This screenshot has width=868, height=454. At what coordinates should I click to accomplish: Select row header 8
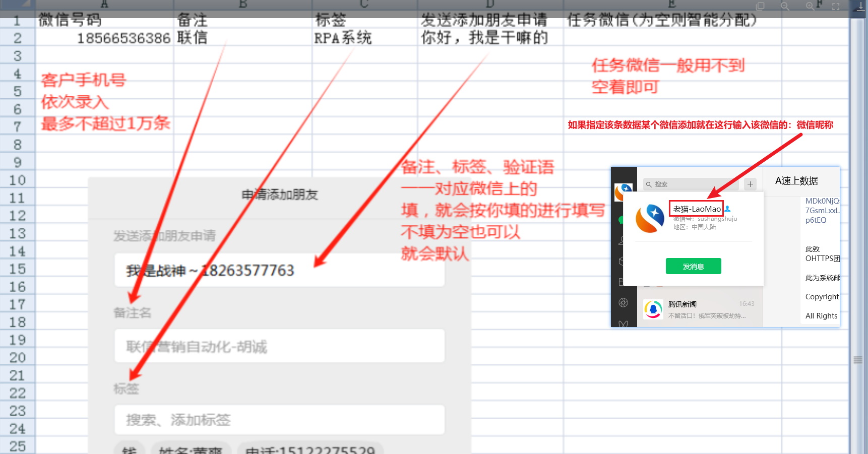18,145
